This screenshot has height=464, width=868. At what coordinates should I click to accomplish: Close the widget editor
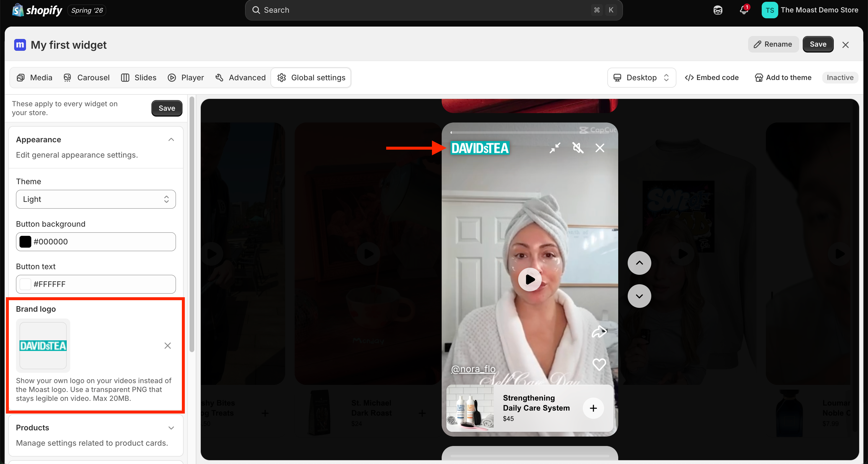pyautogui.click(x=846, y=45)
